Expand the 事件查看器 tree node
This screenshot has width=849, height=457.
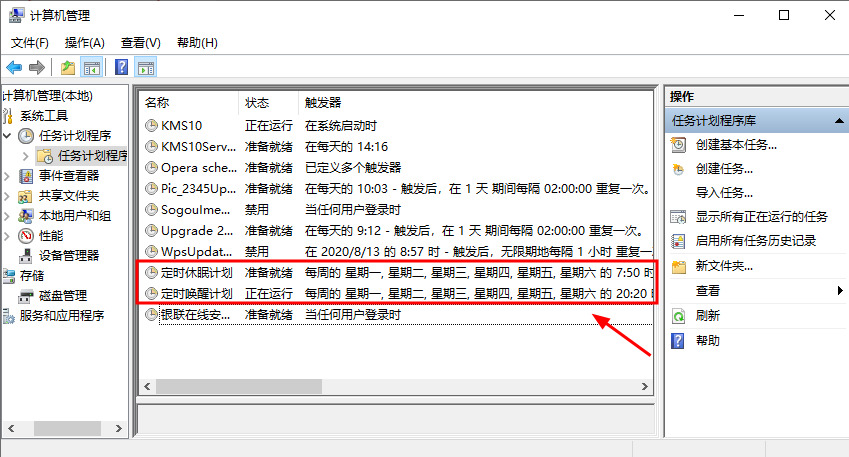(7, 176)
